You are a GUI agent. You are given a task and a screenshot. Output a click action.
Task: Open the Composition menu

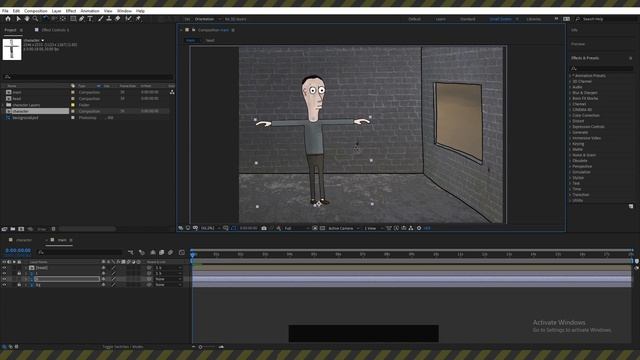pos(36,11)
